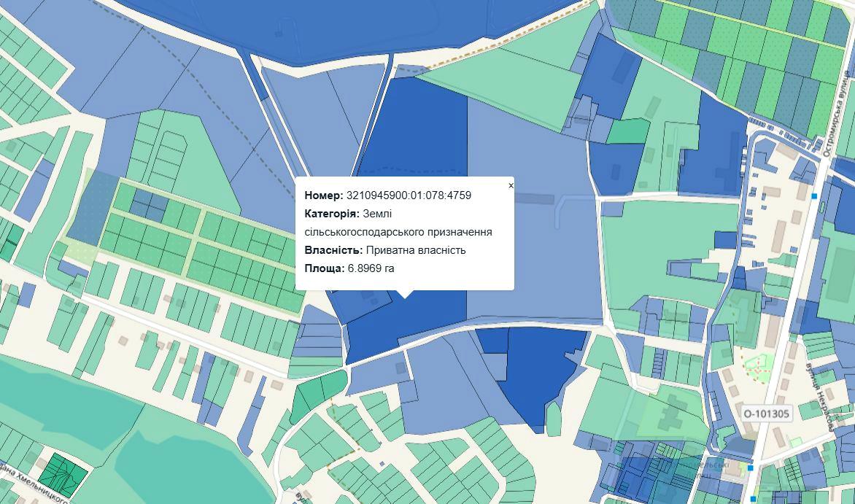Viewport: 855px width, 504px height.
Task: Click the dark green subdivided parcel near Хмельницького
Action: (x=63, y=474)
